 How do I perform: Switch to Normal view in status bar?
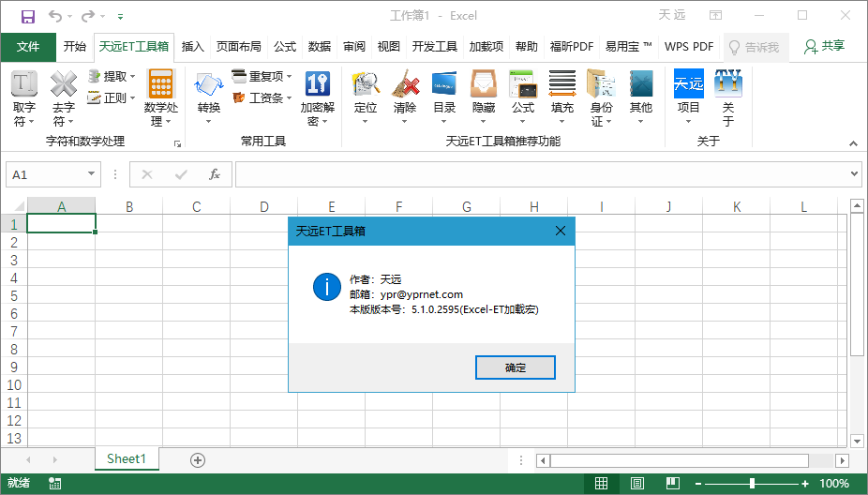click(601, 484)
